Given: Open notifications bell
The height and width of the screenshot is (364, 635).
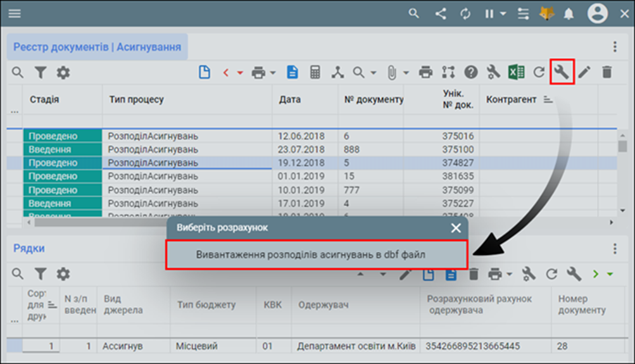Looking at the screenshot, I should [569, 13].
